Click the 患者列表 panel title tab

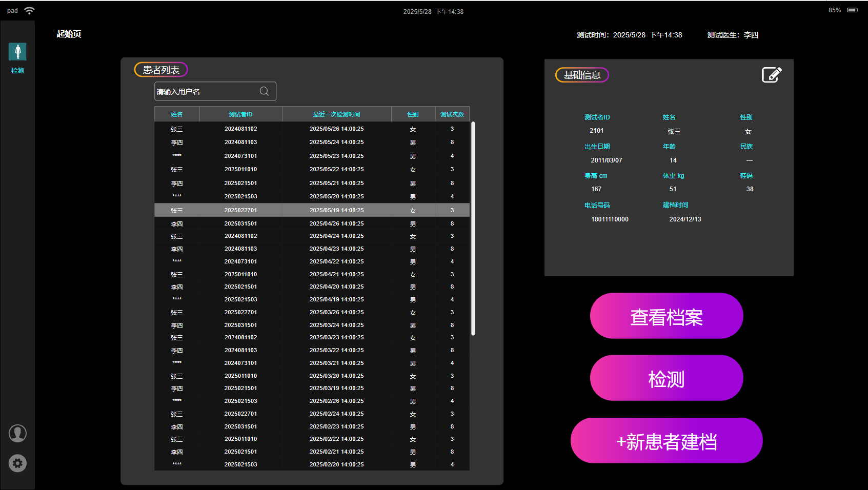161,70
